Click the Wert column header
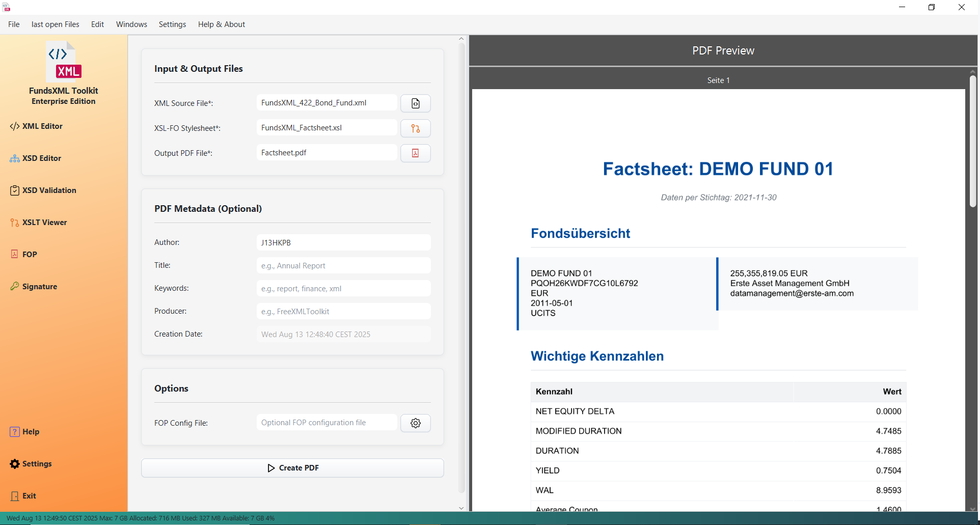980x525 pixels. [x=892, y=392]
